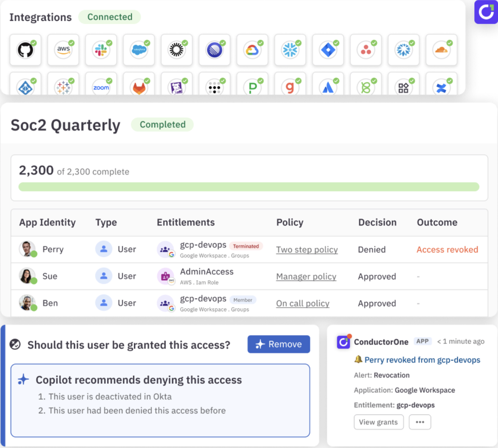The width and height of the screenshot is (498, 448).
Task: Open the Azure AD integration tile
Action: (25, 84)
